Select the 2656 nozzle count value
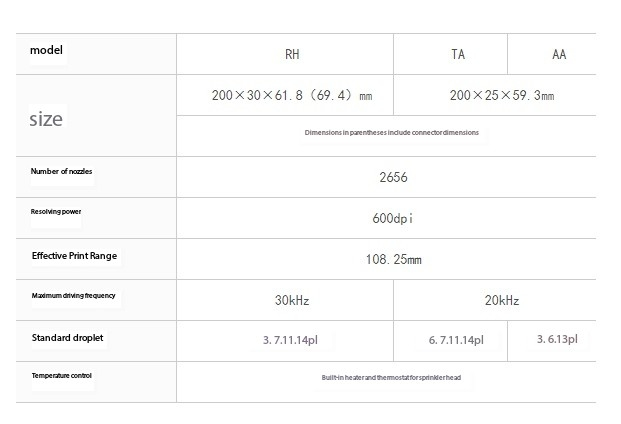The image size is (621, 424). (x=393, y=177)
